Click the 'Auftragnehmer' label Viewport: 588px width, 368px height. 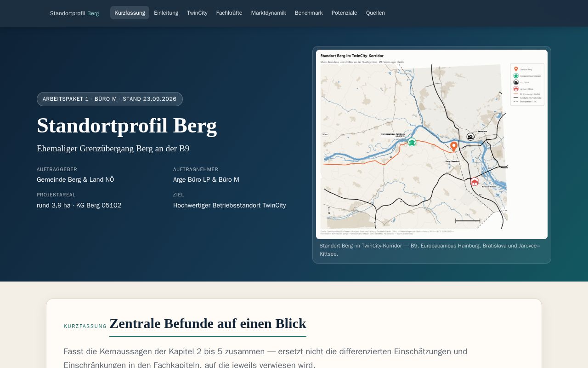click(196, 170)
